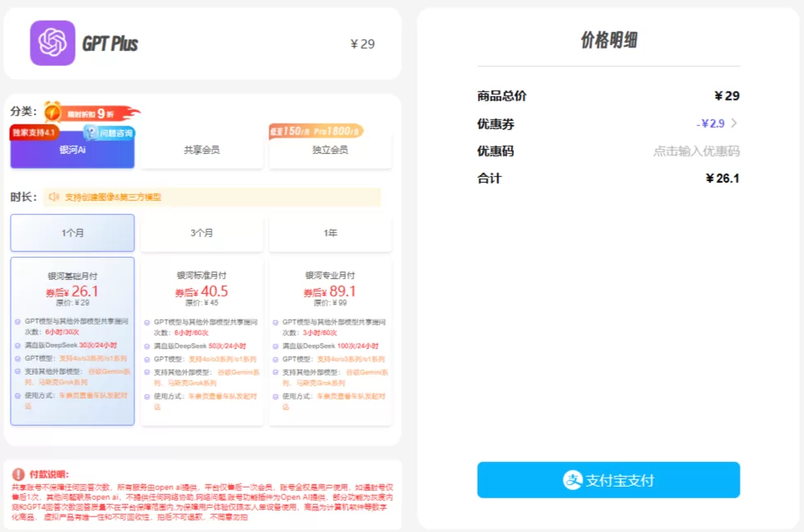This screenshot has width=804, height=532.
Task: Click DeepSeek 30次/24小时 feature line
Action: click(71, 345)
